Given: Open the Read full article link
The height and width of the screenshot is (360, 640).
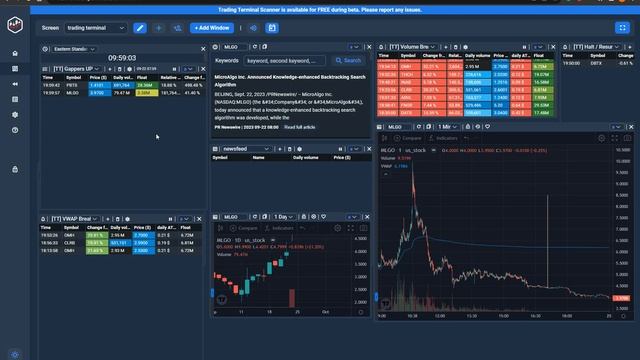Looking at the screenshot, I should (300, 127).
